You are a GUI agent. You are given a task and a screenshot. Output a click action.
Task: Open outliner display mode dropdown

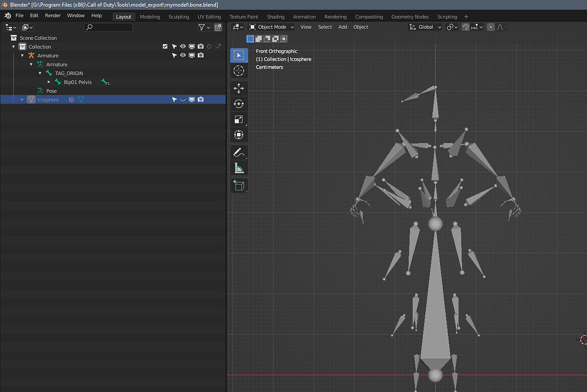[27, 27]
